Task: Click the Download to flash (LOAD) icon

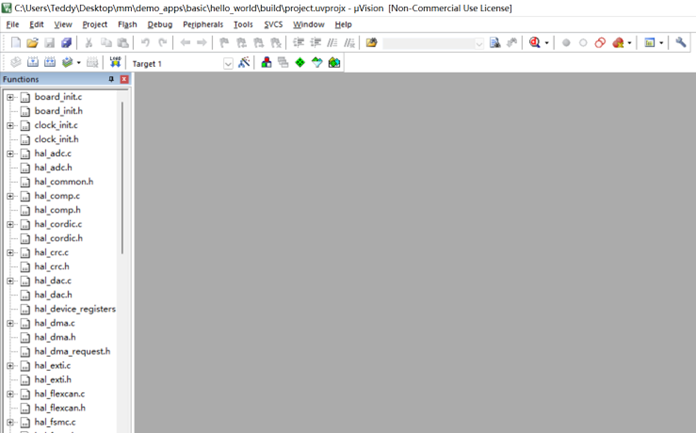Action: pos(116,63)
